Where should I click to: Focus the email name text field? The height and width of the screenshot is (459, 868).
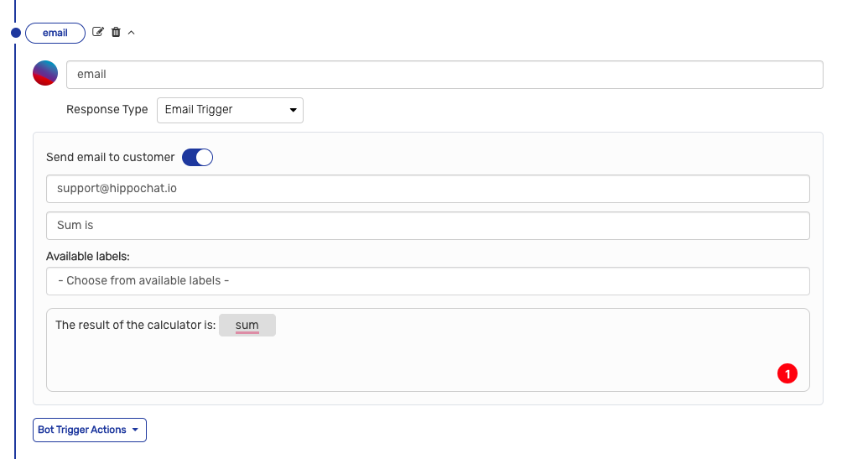pyautogui.click(x=444, y=74)
